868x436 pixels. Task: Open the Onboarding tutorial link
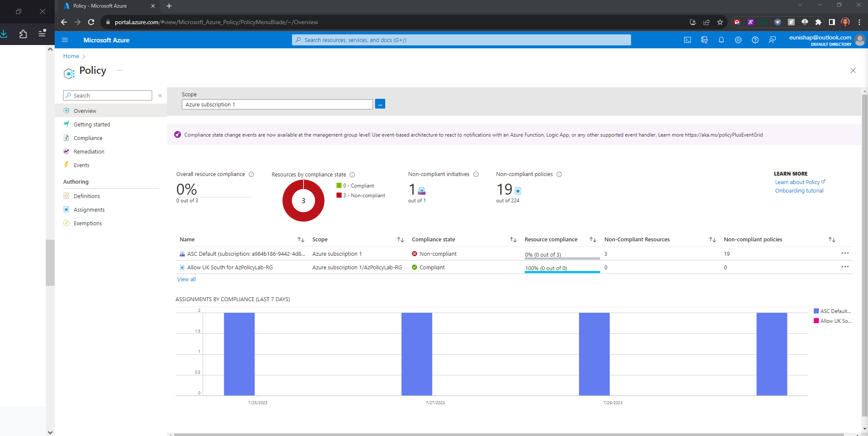799,191
